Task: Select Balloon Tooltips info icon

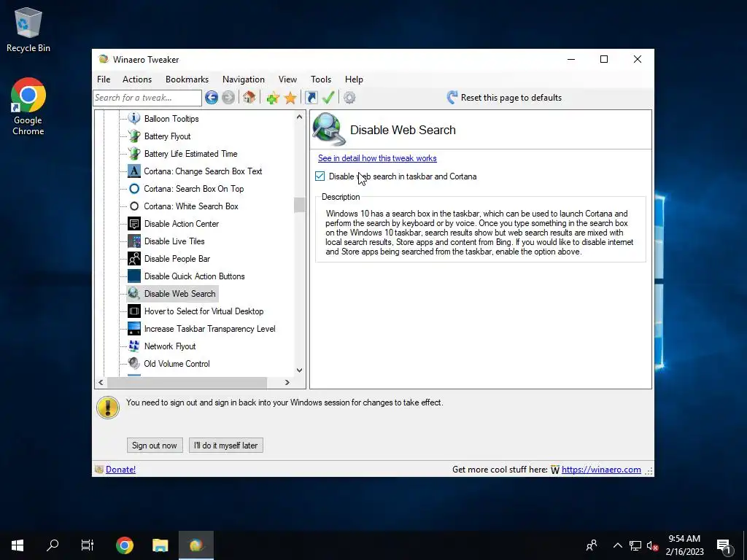Action: coord(134,118)
